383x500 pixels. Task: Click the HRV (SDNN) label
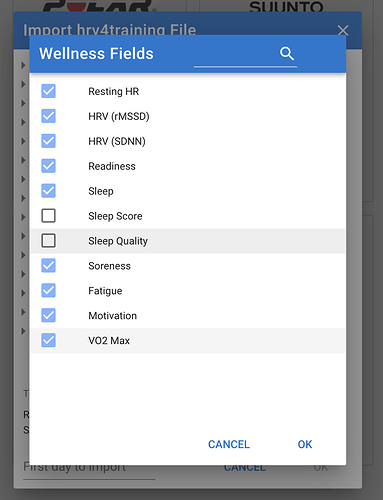[117, 141]
